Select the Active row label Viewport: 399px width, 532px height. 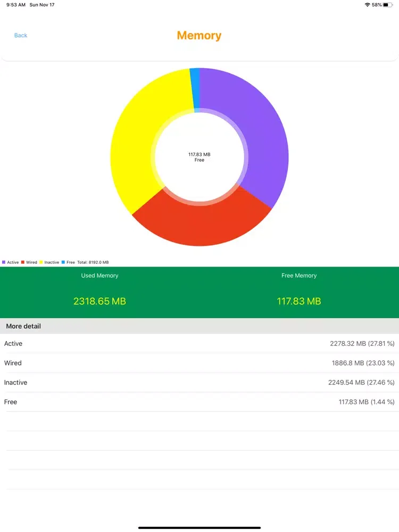pyautogui.click(x=13, y=343)
